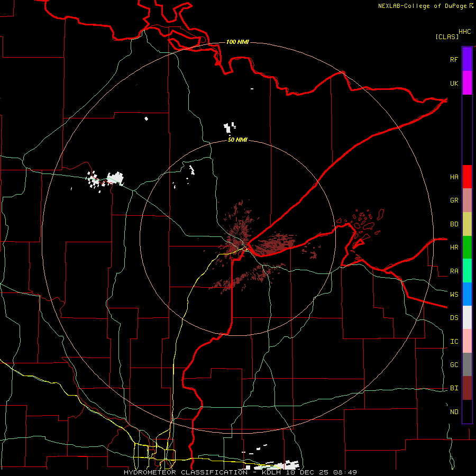
Task: Select the IC light pink legend swatch
Action: pos(467,341)
